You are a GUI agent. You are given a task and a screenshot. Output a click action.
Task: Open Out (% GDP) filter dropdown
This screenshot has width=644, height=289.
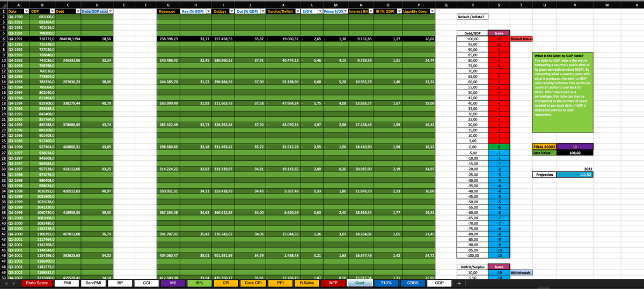[263, 11]
